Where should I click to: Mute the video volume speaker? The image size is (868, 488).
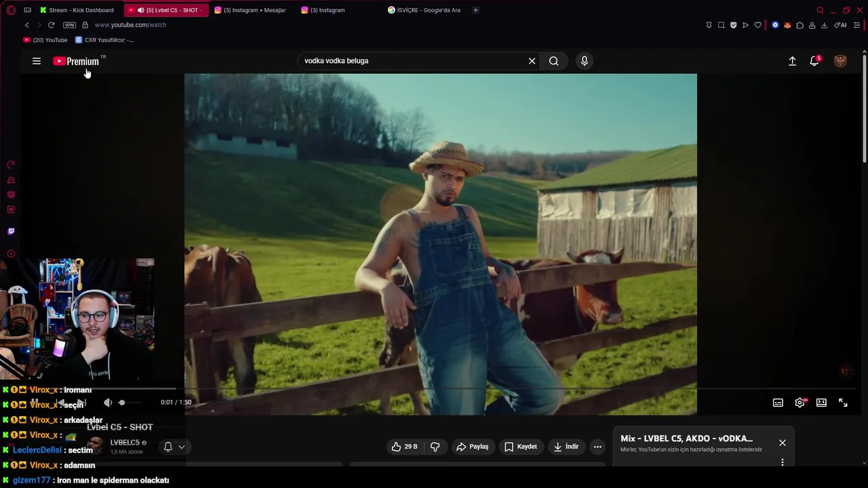click(x=108, y=403)
